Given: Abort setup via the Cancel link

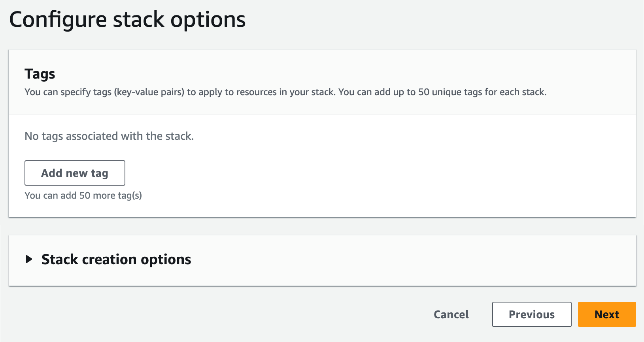Looking at the screenshot, I should pyautogui.click(x=451, y=314).
